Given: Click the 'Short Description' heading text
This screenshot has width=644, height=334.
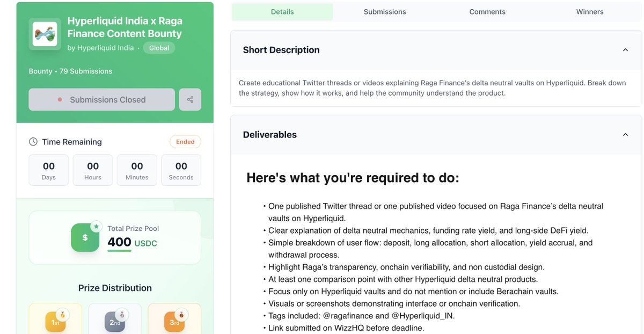Looking at the screenshot, I should coord(281,50).
